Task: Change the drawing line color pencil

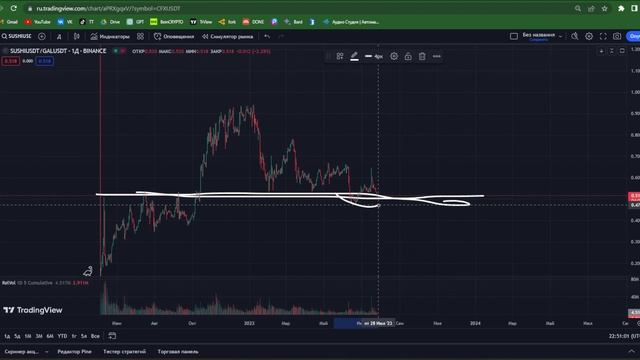Action: [354, 56]
